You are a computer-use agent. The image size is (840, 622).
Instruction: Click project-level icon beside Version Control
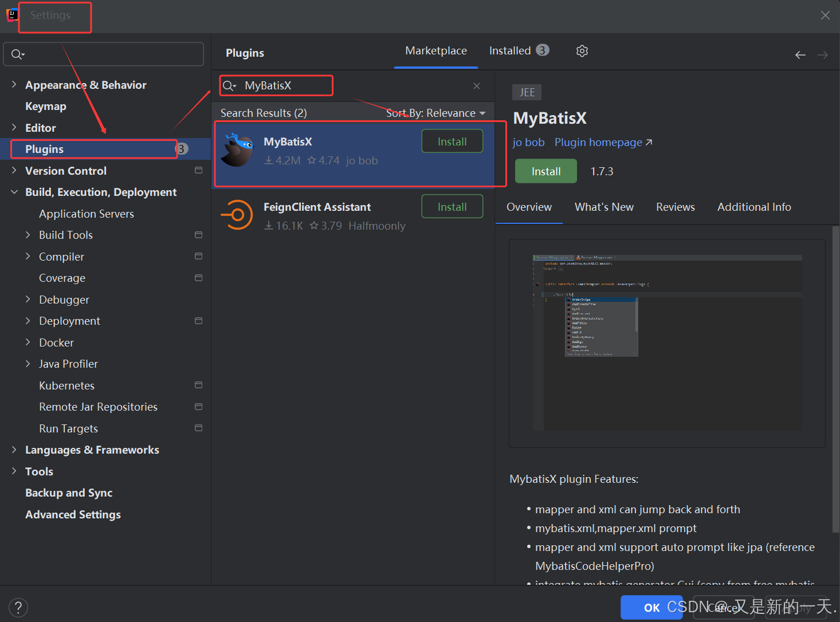point(199,171)
